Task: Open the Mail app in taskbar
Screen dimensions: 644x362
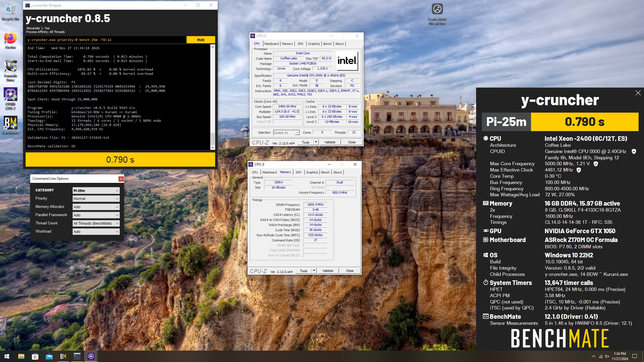Action: coord(49,356)
